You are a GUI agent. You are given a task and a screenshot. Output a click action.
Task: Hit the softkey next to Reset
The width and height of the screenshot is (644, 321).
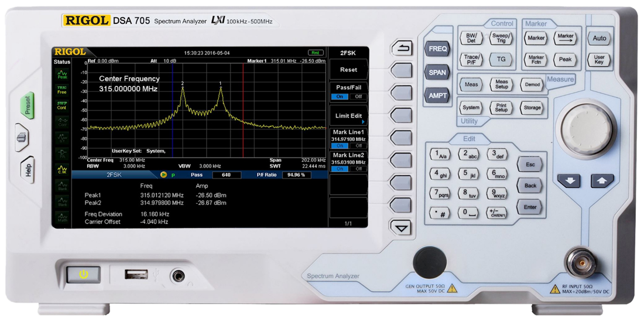tap(401, 70)
